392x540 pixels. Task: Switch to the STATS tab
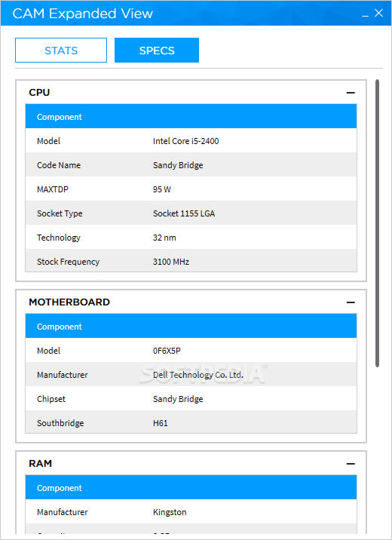(x=61, y=51)
